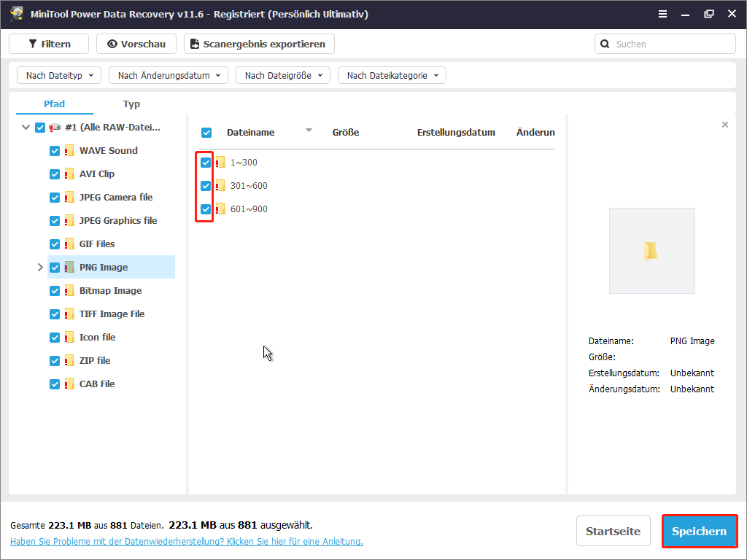Open the Nach Änderungsdatum dropdown

click(x=169, y=75)
